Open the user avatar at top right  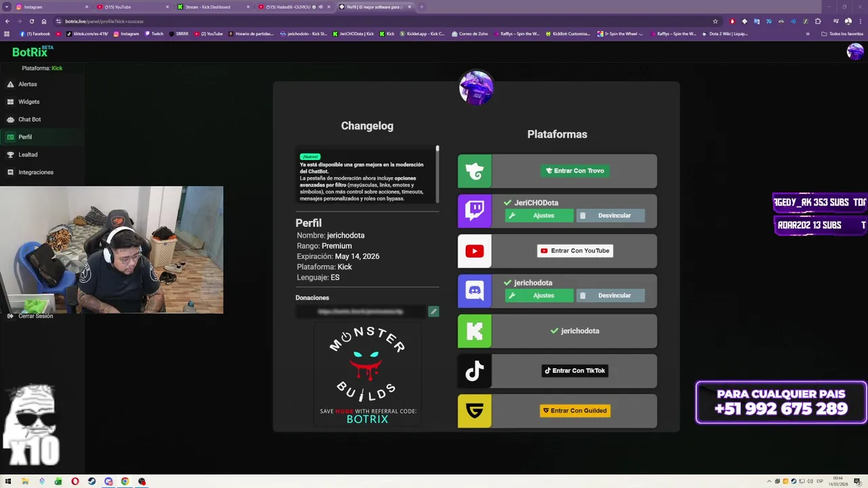[x=855, y=52]
